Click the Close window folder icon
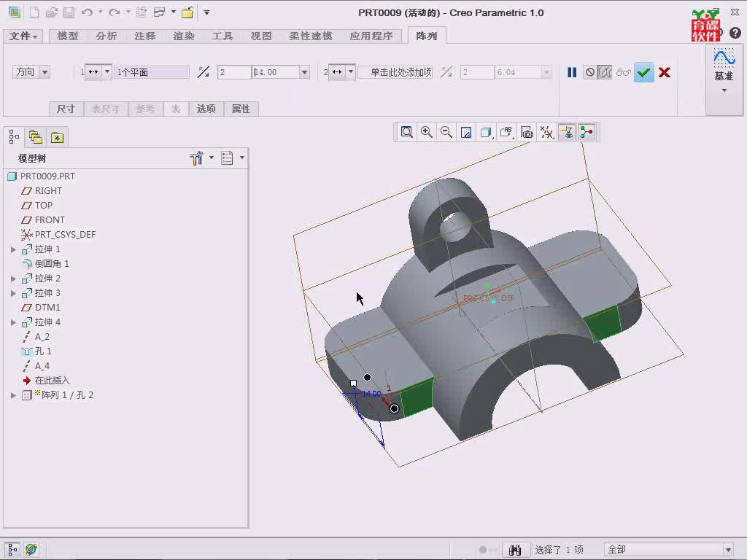The width and height of the screenshot is (747, 560). coord(187,12)
